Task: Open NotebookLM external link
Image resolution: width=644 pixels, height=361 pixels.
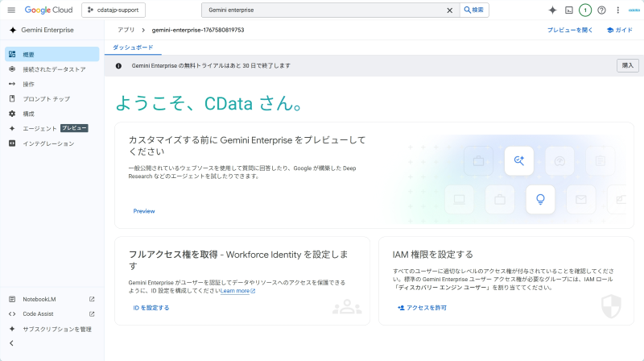Action: click(x=52, y=299)
